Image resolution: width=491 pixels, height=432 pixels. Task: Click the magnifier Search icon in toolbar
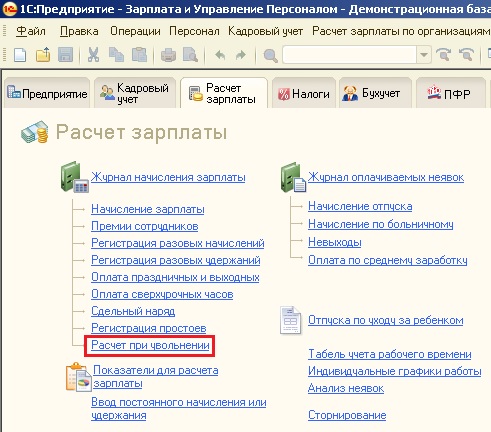click(270, 55)
